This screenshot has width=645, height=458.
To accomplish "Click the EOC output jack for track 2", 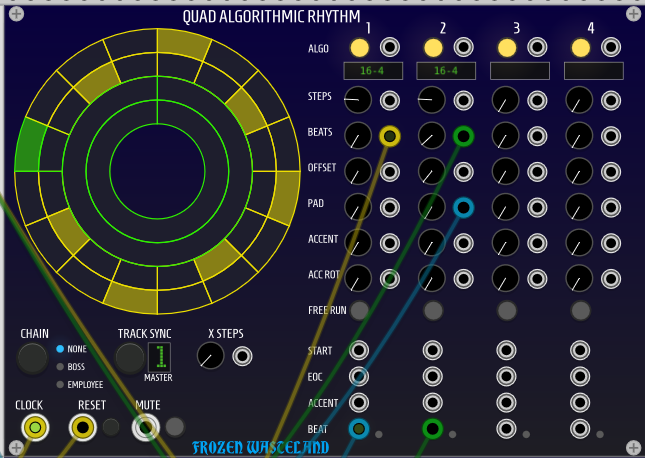I will 432,377.
